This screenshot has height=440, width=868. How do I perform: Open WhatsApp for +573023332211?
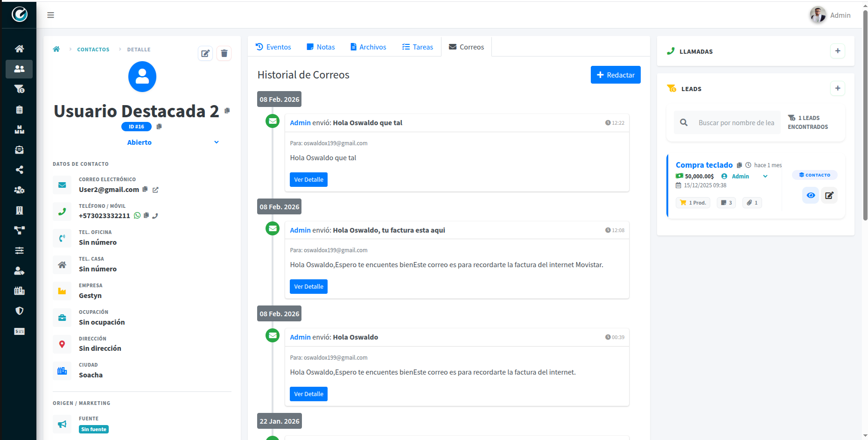pos(137,215)
